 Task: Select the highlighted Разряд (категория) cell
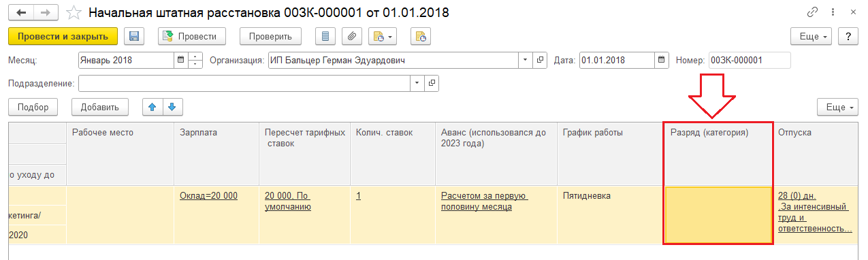point(718,215)
